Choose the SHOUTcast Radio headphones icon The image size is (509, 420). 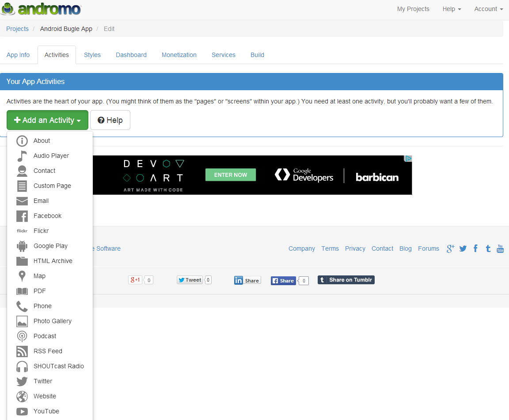click(22, 367)
